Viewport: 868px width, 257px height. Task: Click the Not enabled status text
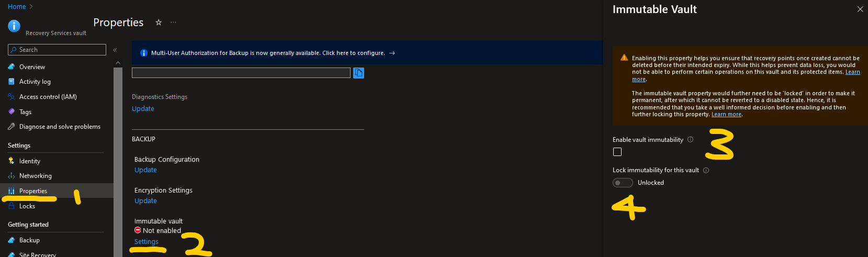162,231
